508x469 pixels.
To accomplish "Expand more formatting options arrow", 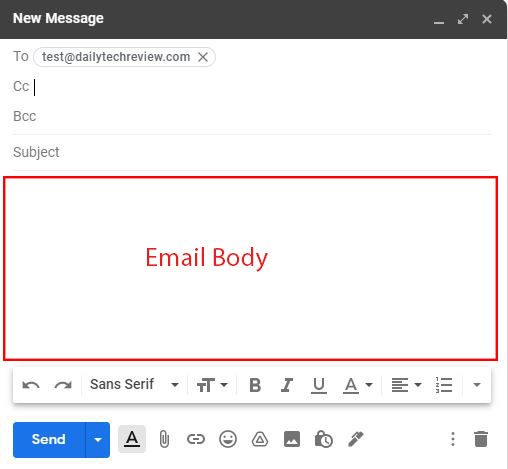I will click(x=477, y=385).
